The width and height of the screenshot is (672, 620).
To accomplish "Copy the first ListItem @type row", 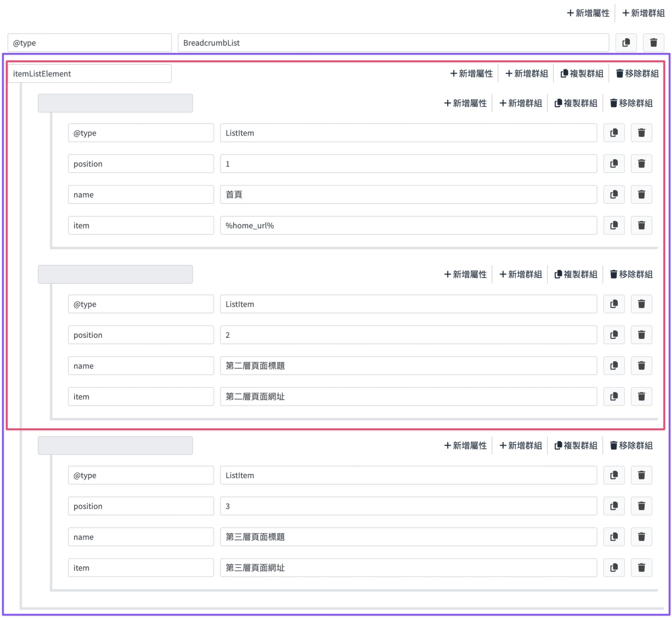I will coord(614,133).
